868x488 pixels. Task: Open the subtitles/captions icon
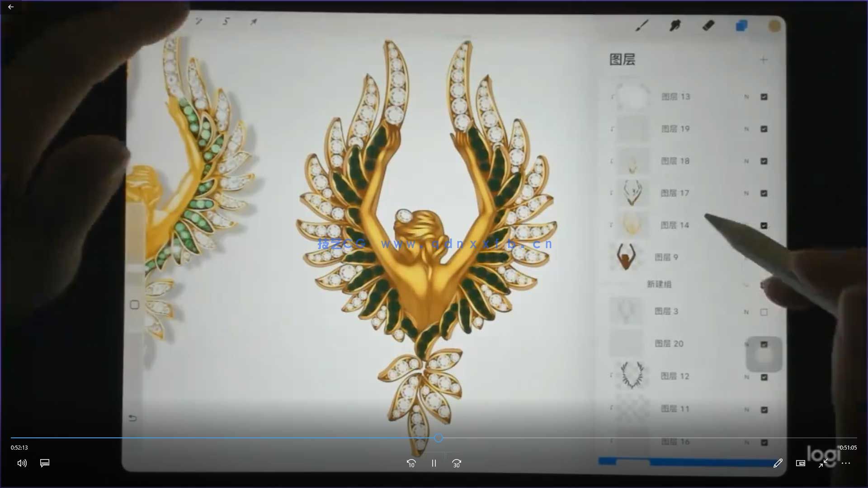(45, 463)
